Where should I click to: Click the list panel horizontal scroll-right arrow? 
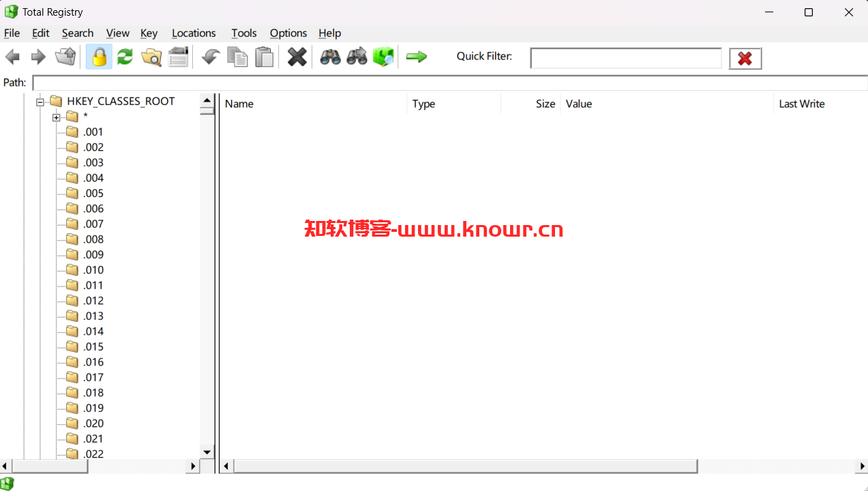861,466
